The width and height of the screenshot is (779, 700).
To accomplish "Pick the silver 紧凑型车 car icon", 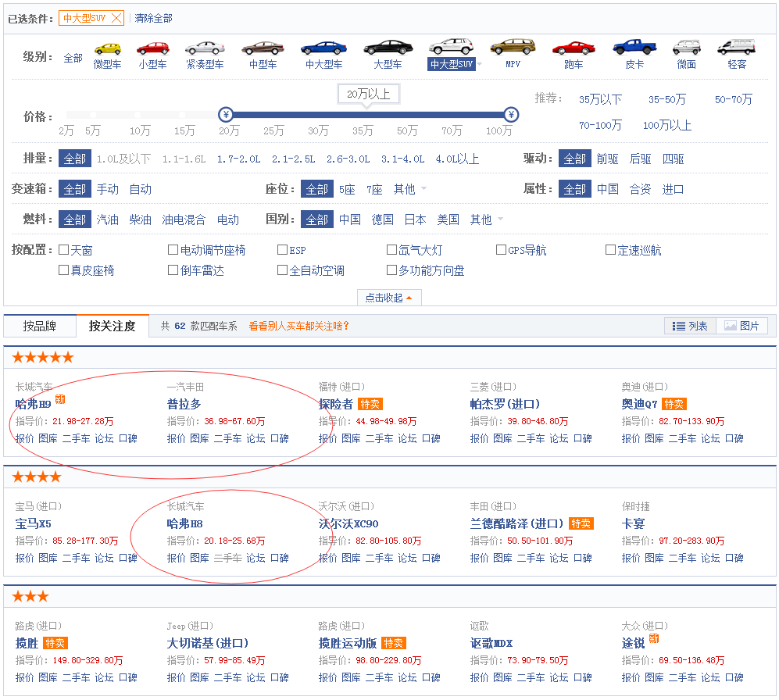I will click(205, 48).
